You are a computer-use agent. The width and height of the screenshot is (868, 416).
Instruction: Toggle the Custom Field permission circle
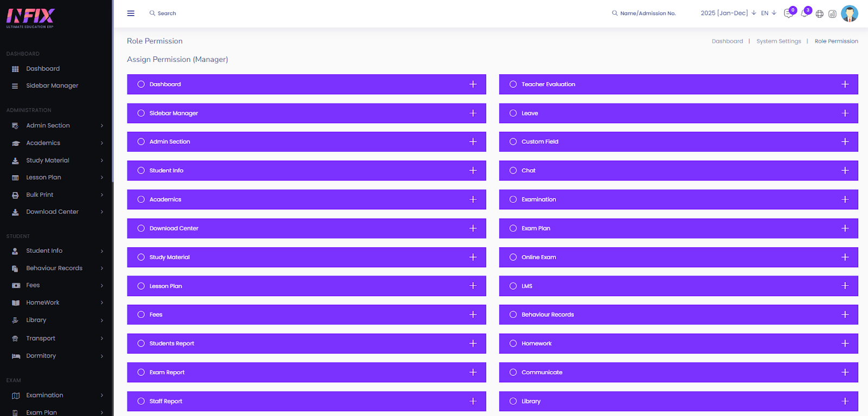point(513,142)
